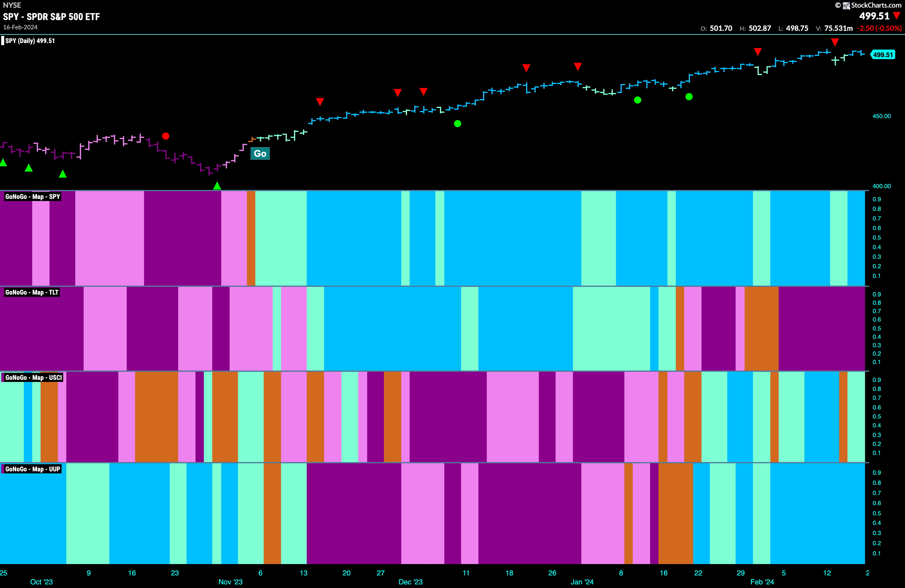Click the 'SPY - SPDR S&P 500 ETF' title
905x588 pixels.
pos(51,17)
